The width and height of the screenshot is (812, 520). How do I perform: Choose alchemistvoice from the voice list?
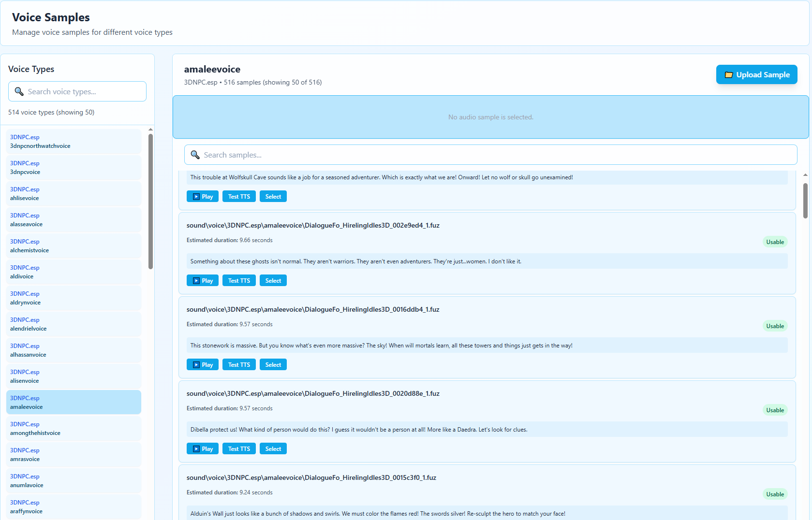(x=74, y=246)
